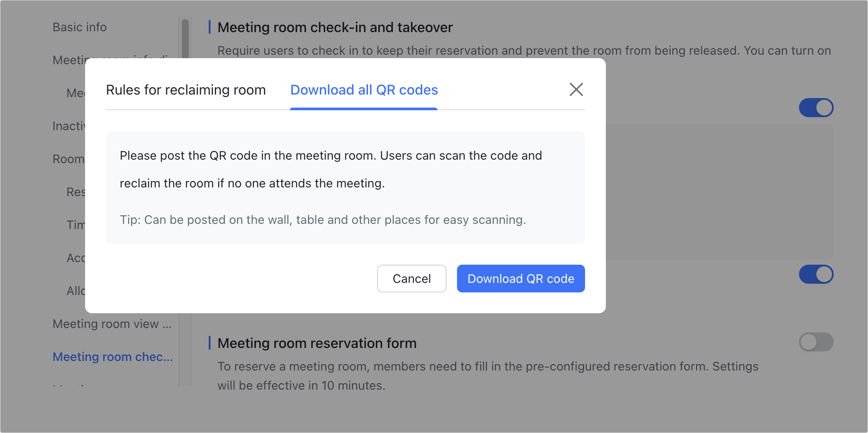868x433 pixels.
Task: Turn off the middle enabled toggle switch
Action: [x=816, y=274]
